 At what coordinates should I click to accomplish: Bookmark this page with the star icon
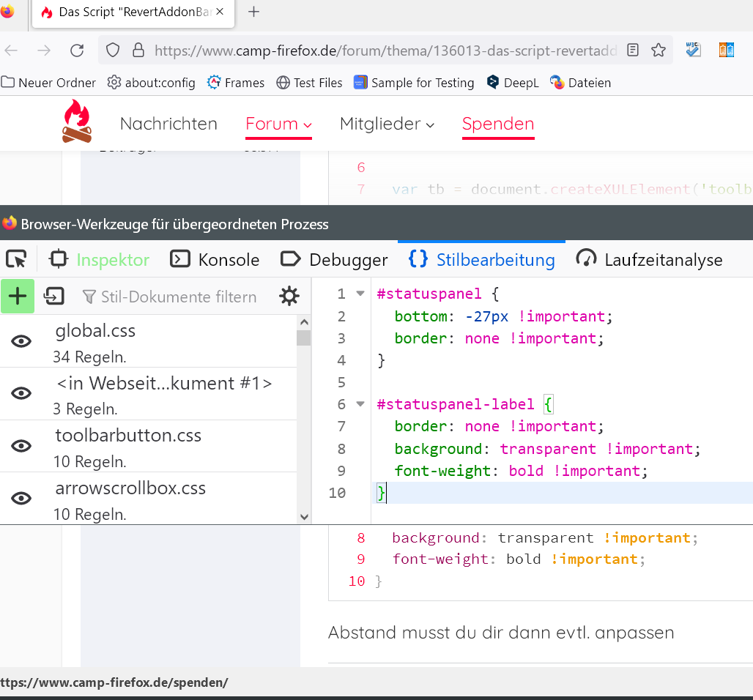pyautogui.click(x=659, y=51)
